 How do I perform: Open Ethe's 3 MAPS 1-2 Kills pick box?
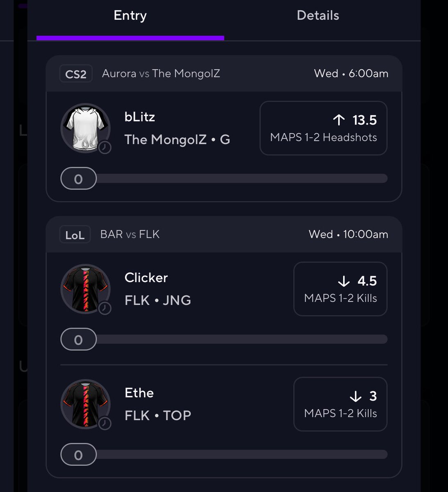340,404
